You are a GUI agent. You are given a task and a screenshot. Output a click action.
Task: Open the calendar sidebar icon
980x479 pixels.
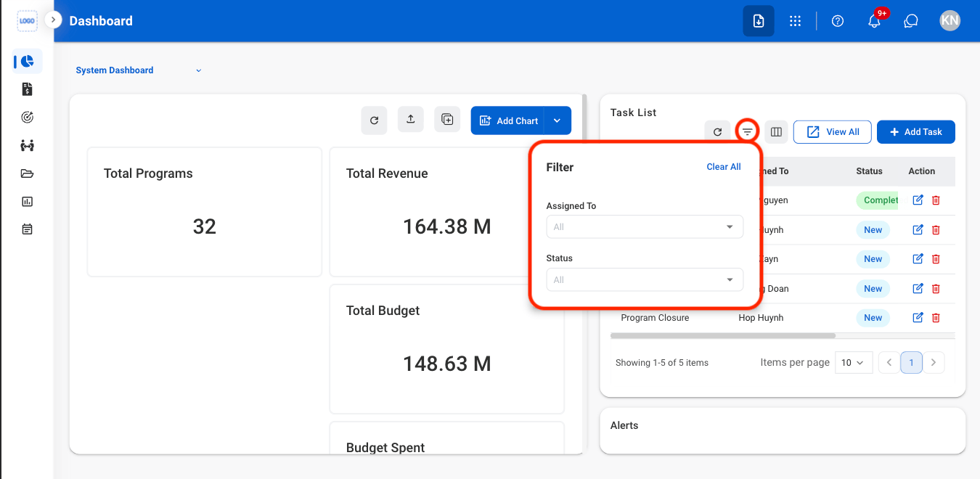point(28,229)
